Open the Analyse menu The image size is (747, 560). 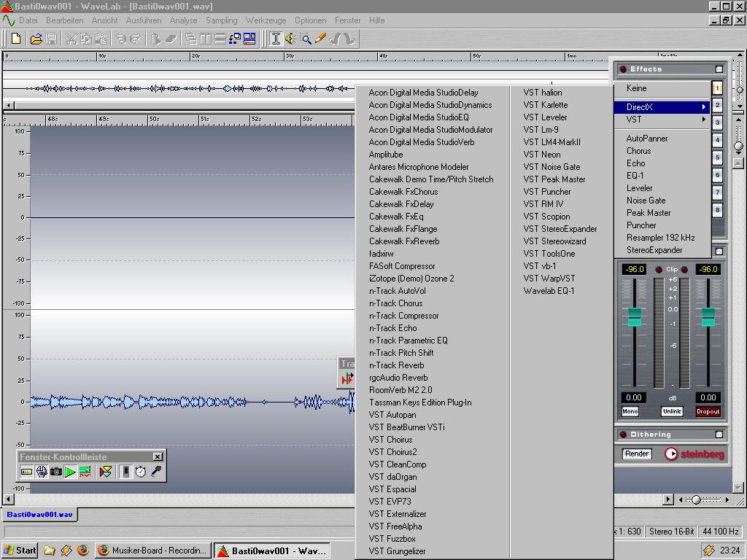pos(182,20)
